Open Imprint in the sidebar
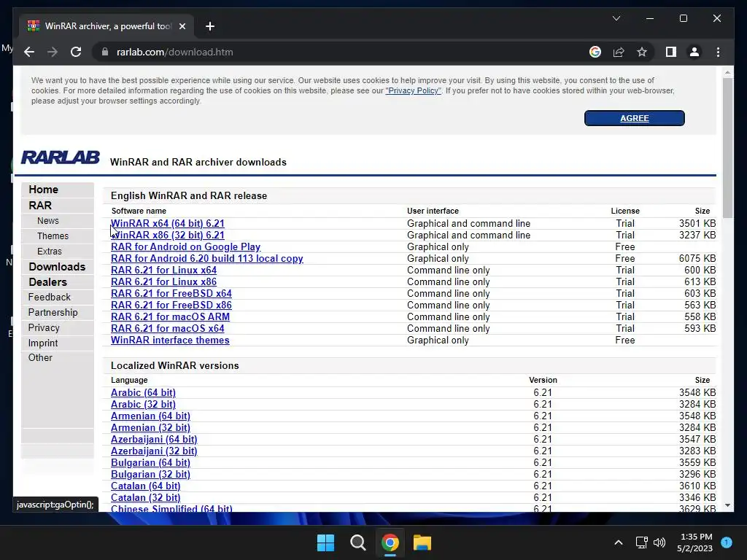This screenshot has height=560, width=747. click(x=43, y=343)
